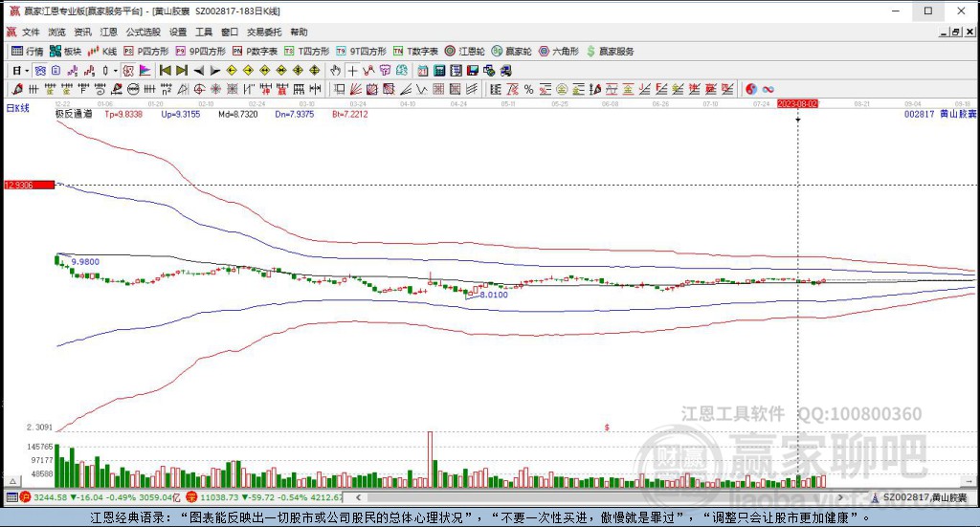The image size is (980, 527).
Task: Open the 公式选股 menu
Action: pyautogui.click(x=143, y=32)
